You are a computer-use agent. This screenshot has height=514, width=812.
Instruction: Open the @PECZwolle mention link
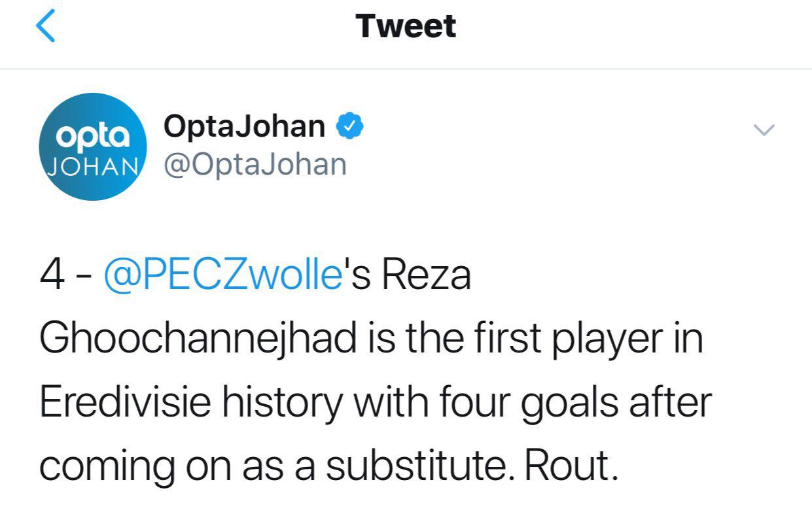coord(223,276)
